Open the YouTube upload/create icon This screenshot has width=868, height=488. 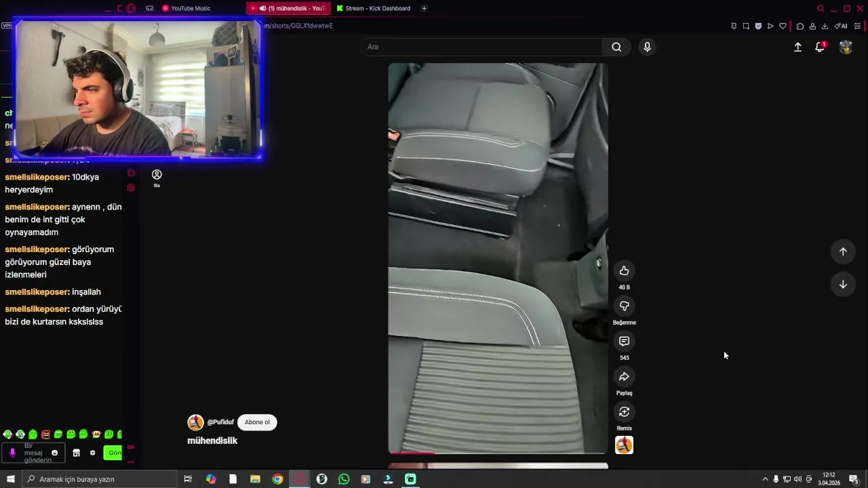pyautogui.click(x=797, y=47)
